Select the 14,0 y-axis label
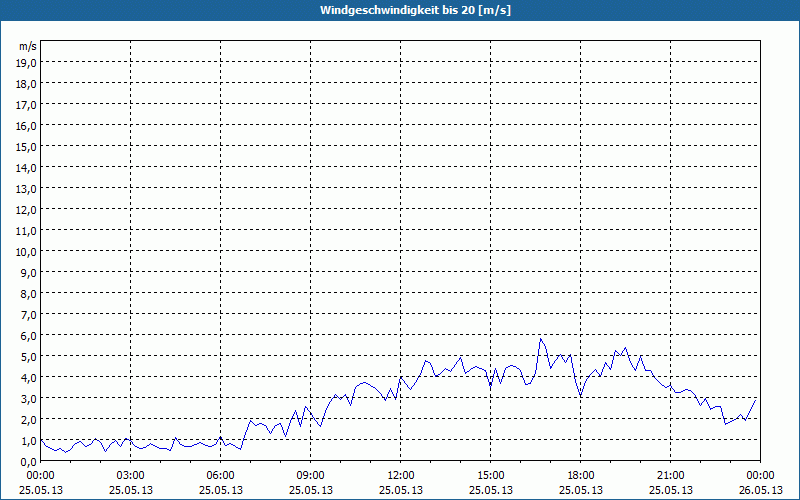The height and width of the screenshot is (500, 800). coord(26,167)
